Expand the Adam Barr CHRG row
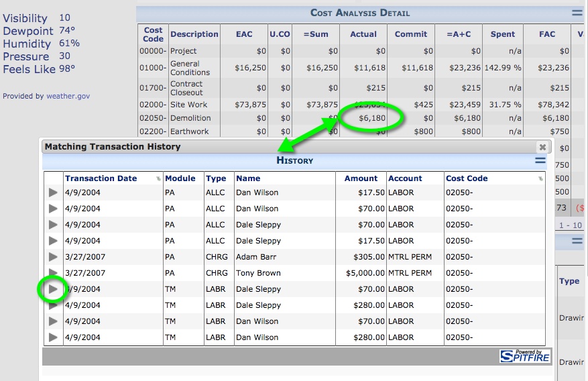The height and width of the screenshot is (381, 588). (53, 257)
